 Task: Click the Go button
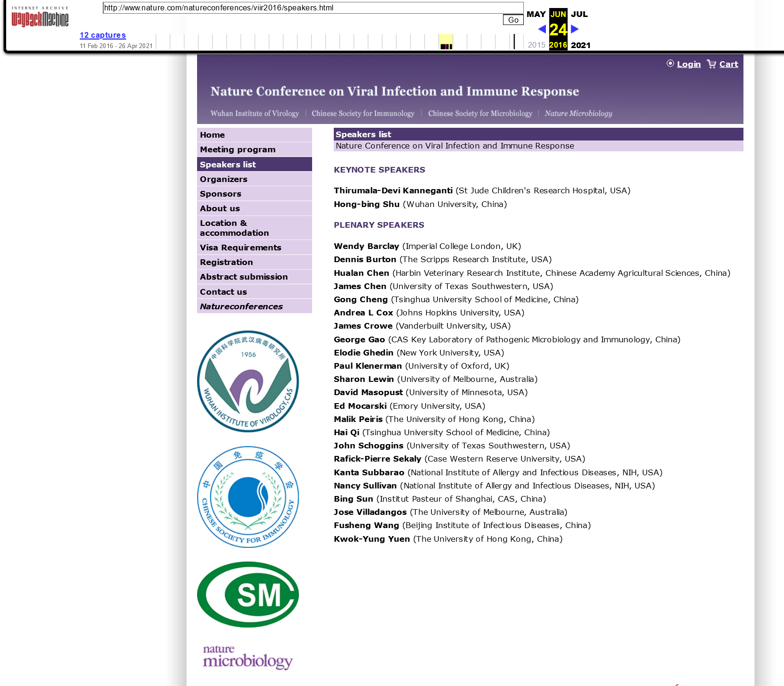coord(513,20)
